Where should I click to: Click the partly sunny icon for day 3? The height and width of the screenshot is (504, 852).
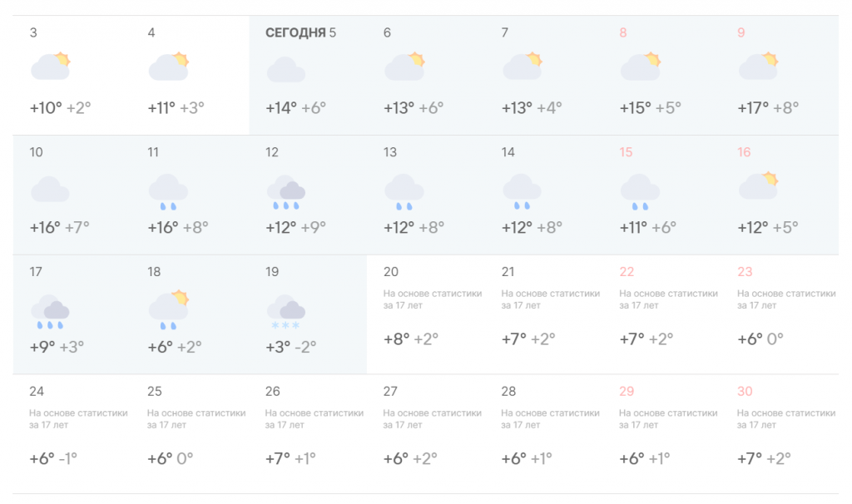50,67
